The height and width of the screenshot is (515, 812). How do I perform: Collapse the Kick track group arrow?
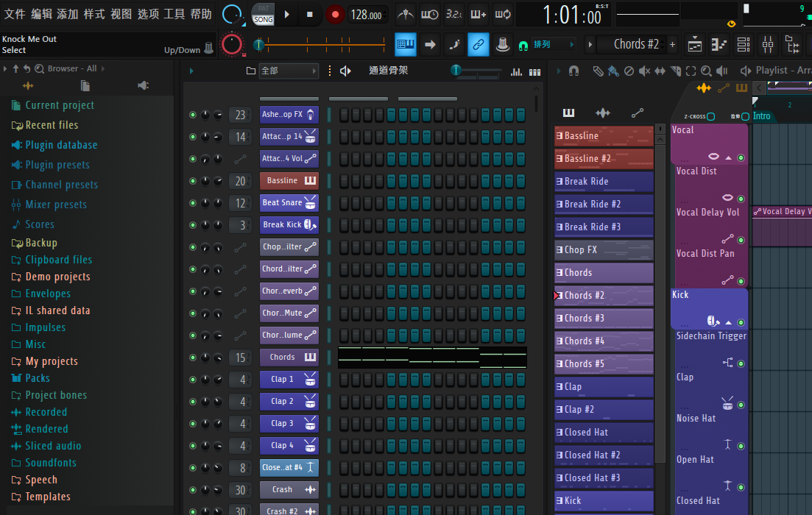[729, 322]
